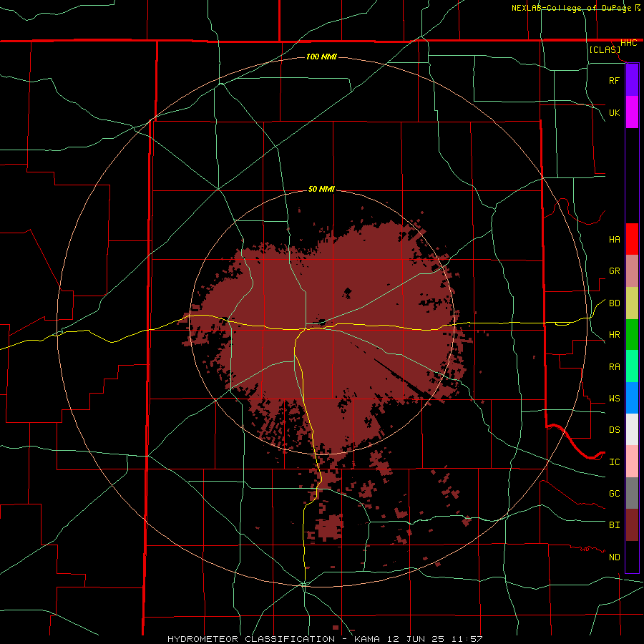Click the 12 JUN 25 date text
This screenshot has height=644, width=644.
(x=416, y=639)
